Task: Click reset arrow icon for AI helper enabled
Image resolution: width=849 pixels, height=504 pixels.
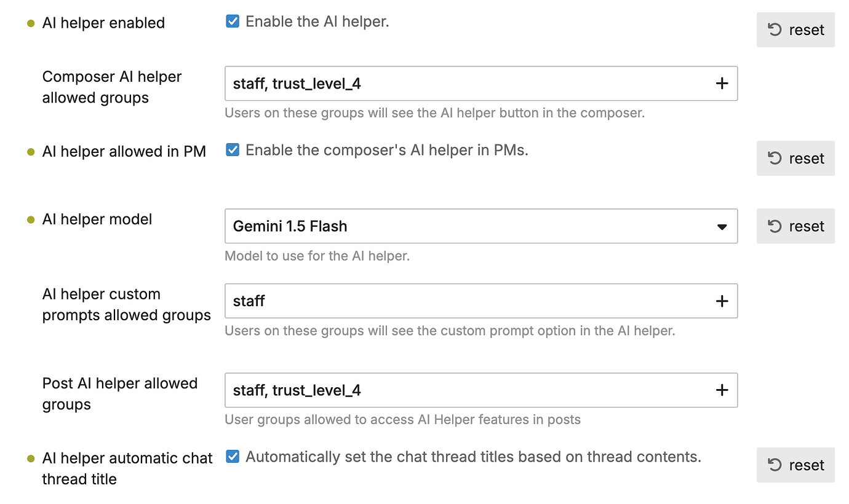Action: click(775, 30)
